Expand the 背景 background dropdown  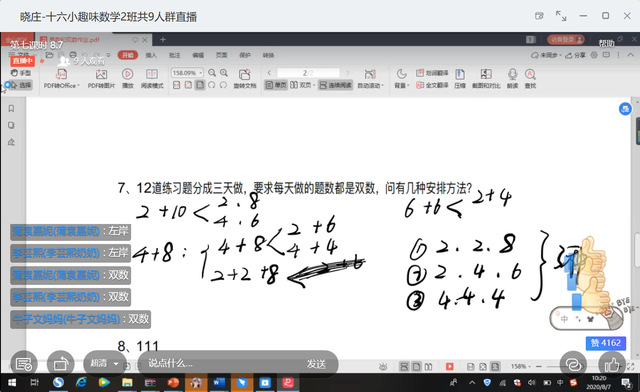(401, 78)
